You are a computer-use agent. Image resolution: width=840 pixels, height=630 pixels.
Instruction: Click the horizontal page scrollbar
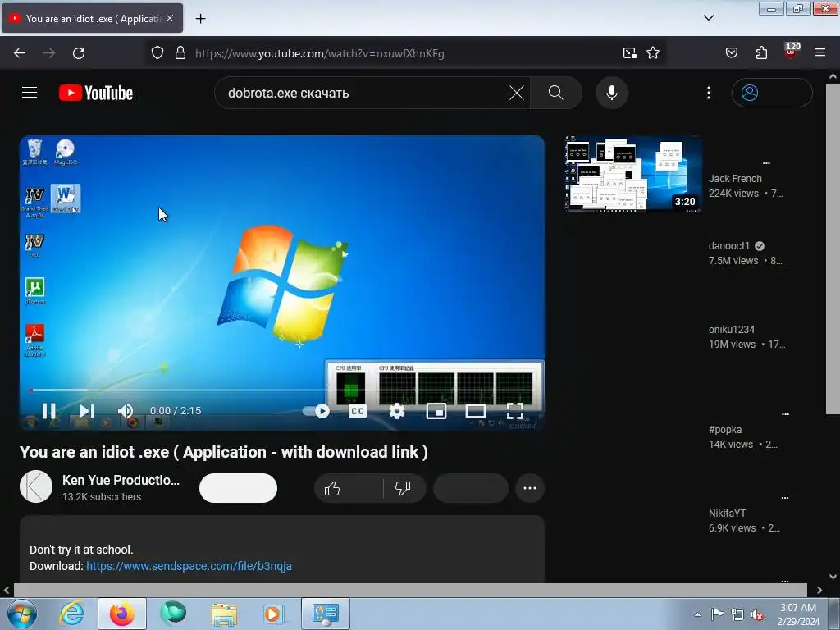point(410,590)
